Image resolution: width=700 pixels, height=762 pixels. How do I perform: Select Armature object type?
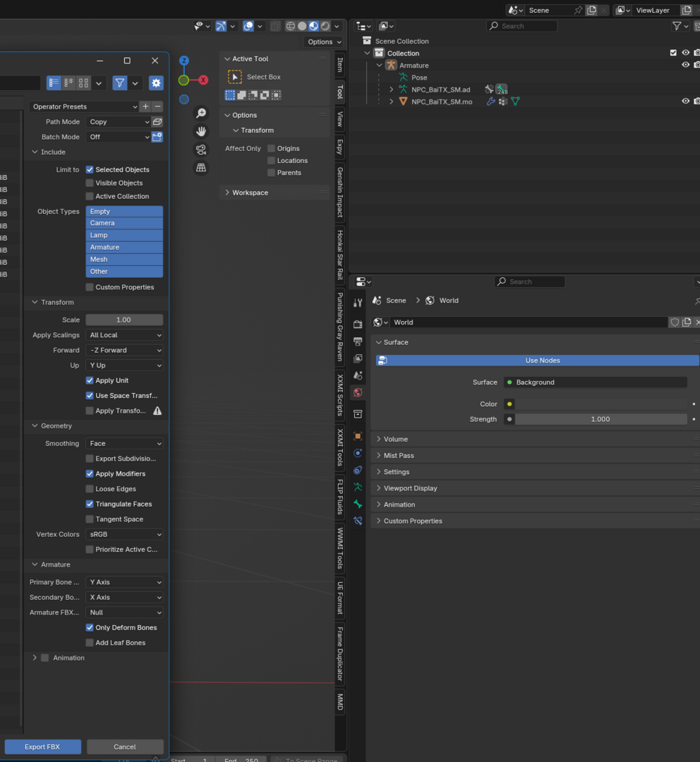click(x=124, y=248)
